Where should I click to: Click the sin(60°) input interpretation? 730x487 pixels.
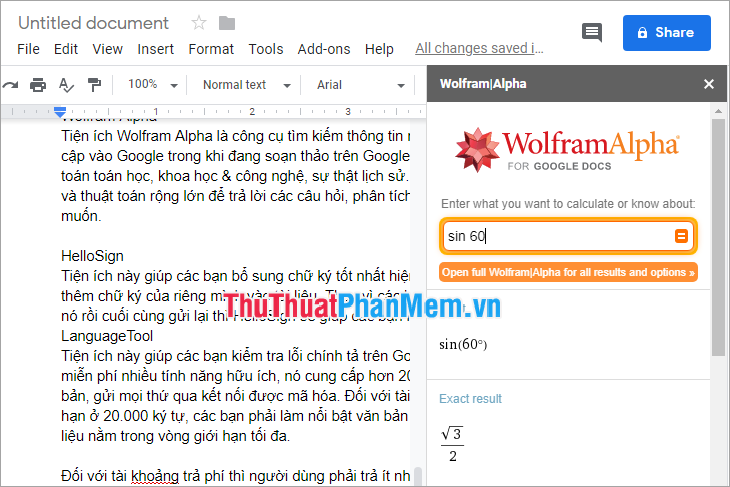[463, 345]
